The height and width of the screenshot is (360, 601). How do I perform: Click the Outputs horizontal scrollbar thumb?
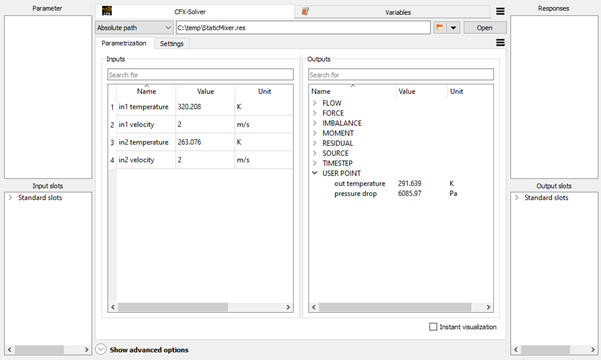(x=395, y=307)
